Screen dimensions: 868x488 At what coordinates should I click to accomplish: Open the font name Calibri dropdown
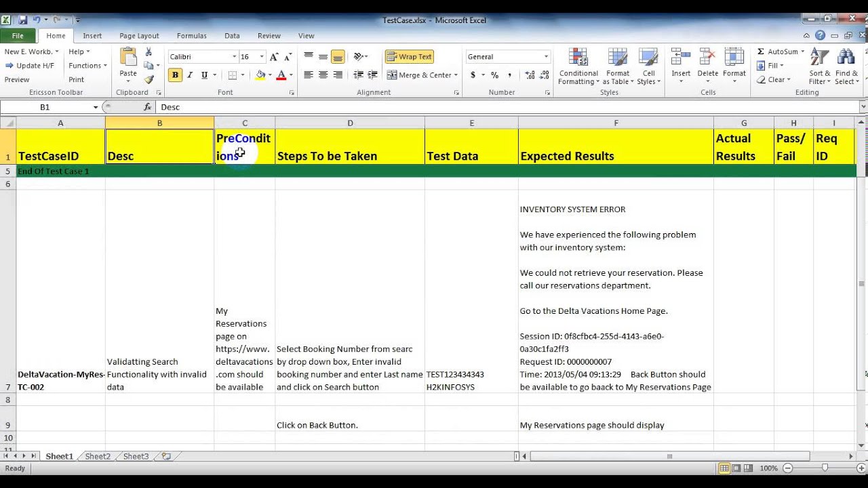pyautogui.click(x=234, y=57)
